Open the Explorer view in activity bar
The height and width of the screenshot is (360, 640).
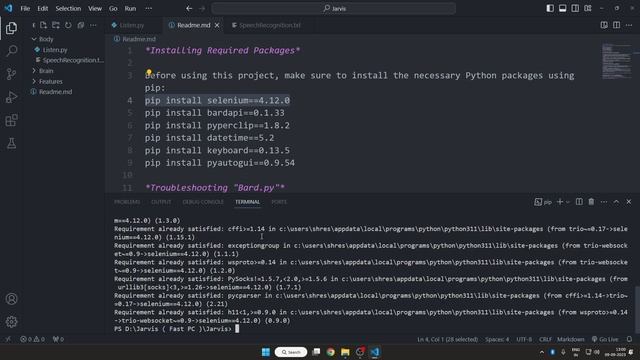coord(11,28)
